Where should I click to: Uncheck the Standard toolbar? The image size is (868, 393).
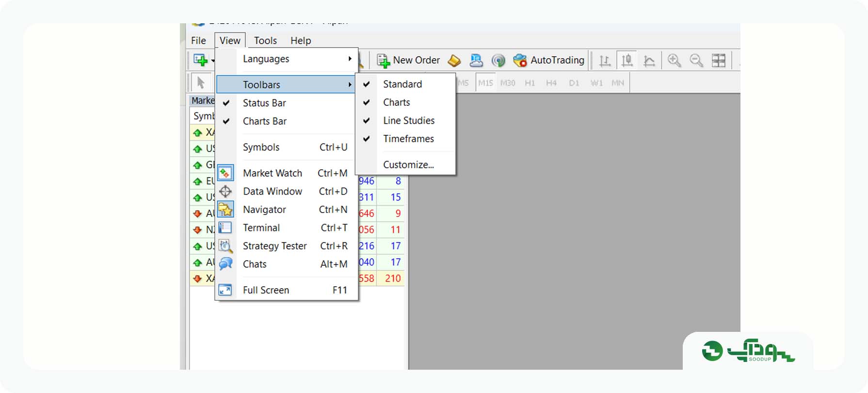coord(405,84)
